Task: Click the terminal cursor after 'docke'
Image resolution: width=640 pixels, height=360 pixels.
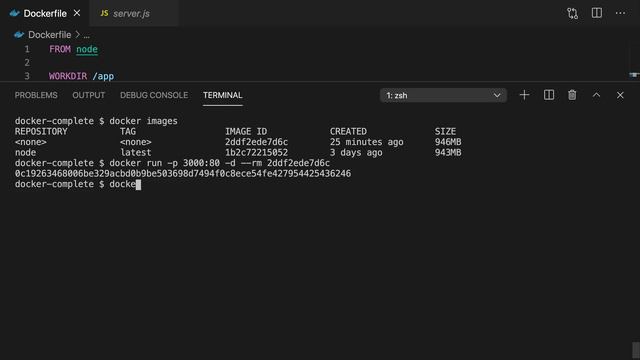Action: tap(138, 184)
